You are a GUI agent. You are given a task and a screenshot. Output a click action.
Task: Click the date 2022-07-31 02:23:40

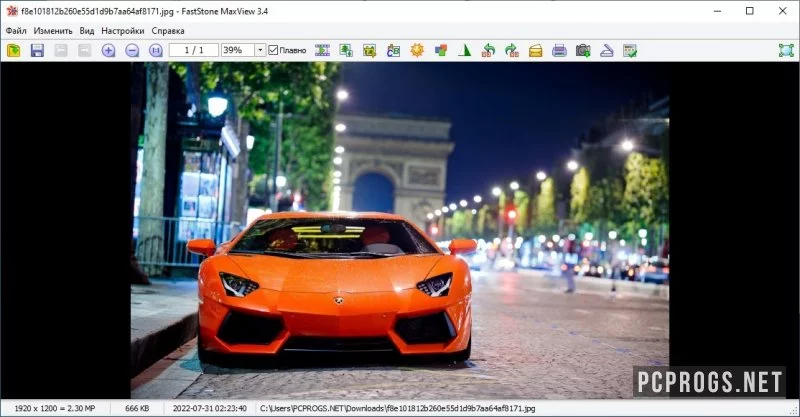pyautogui.click(x=210, y=408)
